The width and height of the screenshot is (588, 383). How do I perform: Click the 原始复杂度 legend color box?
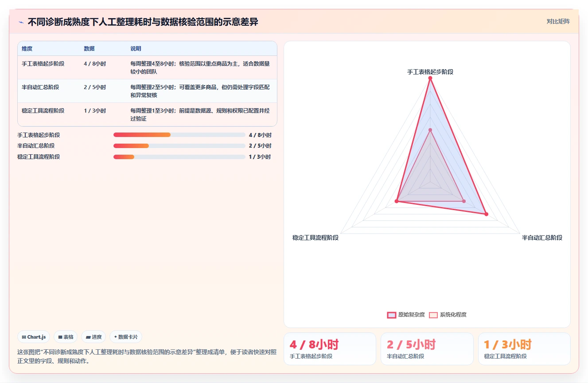(x=392, y=315)
